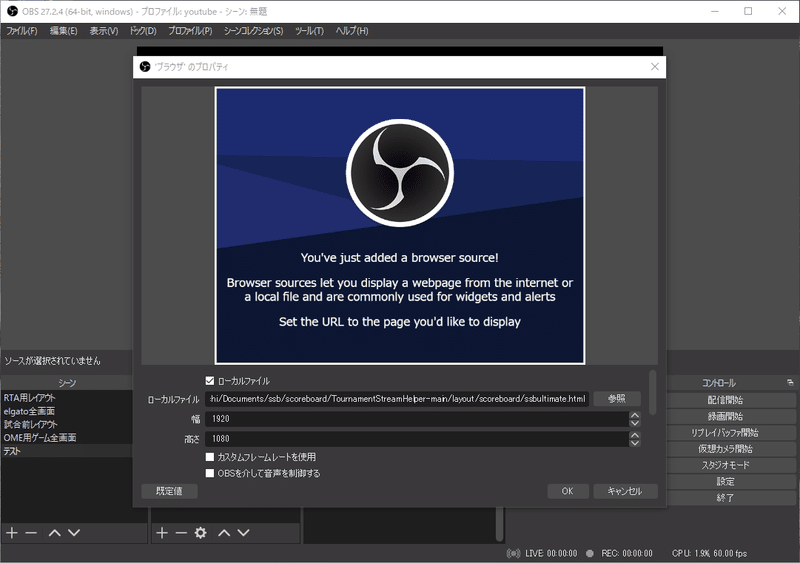
Task: Click REC 00:00:00 status text
Action: pyautogui.click(x=627, y=553)
